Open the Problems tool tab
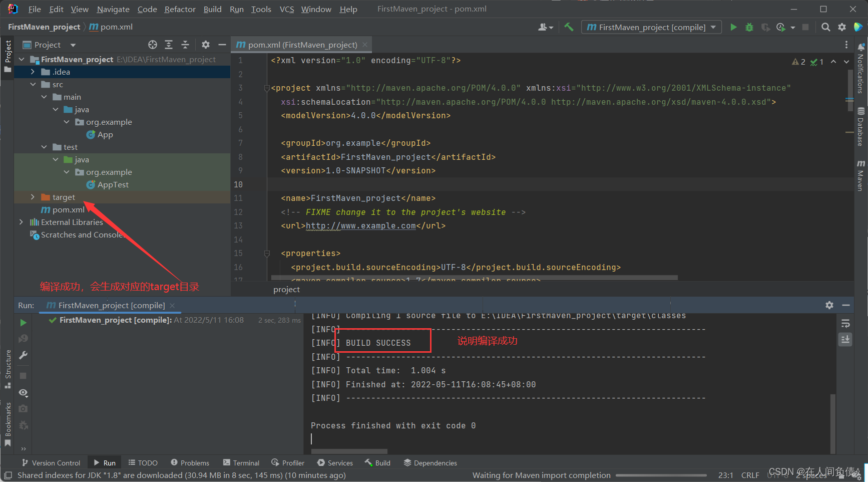Image resolution: width=868 pixels, height=482 pixels. pos(190,463)
